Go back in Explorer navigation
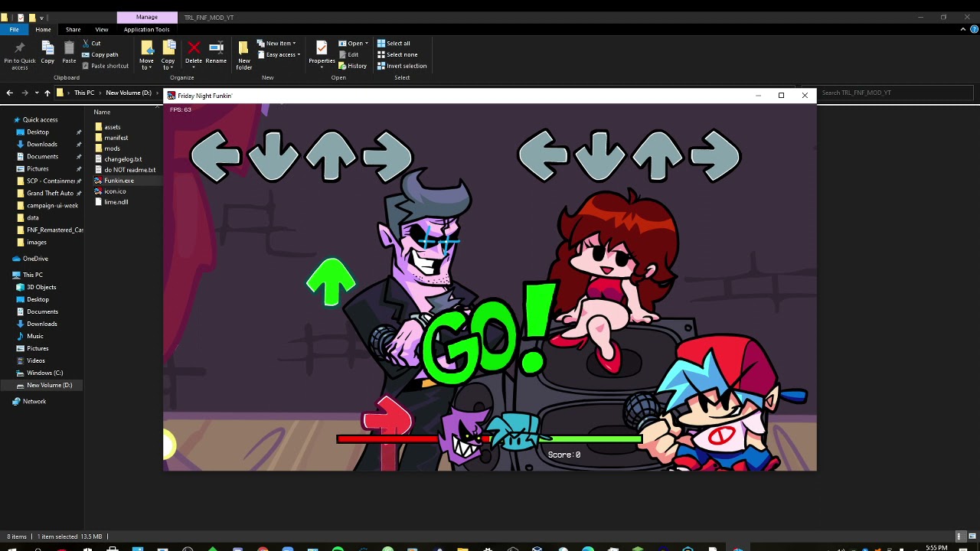980x551 pixels. tap(9, 93)
